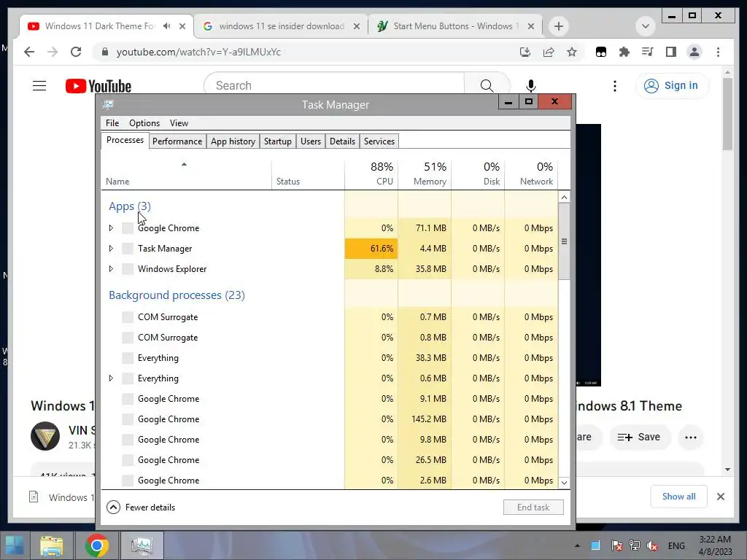Collapse view with Fewer details arrow
The height and width of the screenshot is (560, 747).
113,507
